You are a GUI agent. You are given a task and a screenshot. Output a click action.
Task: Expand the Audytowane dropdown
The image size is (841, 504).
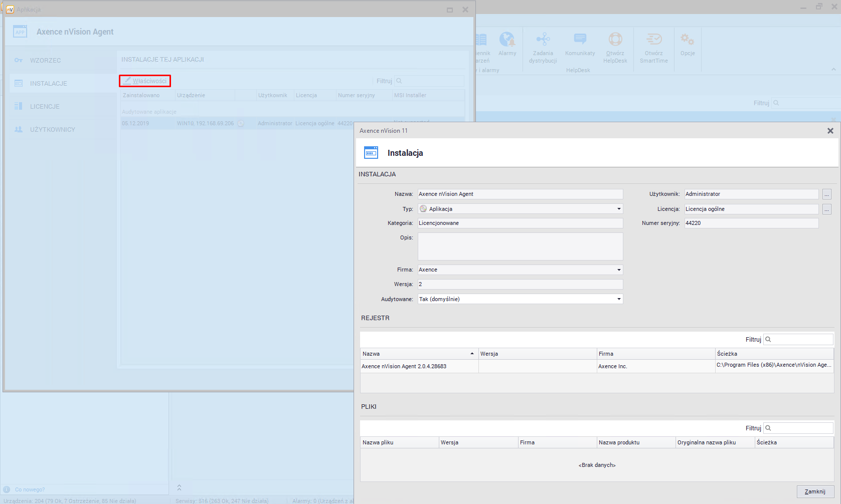point(619,299)
